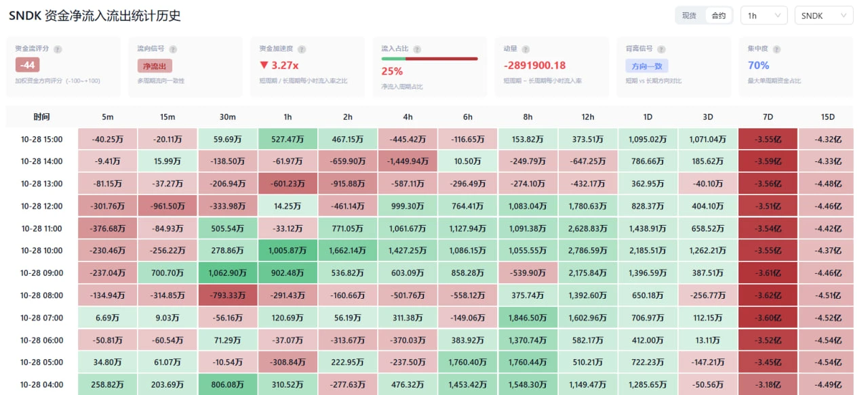
Task: Click the question mark beside 集中度
Action: tap(776, 49)
